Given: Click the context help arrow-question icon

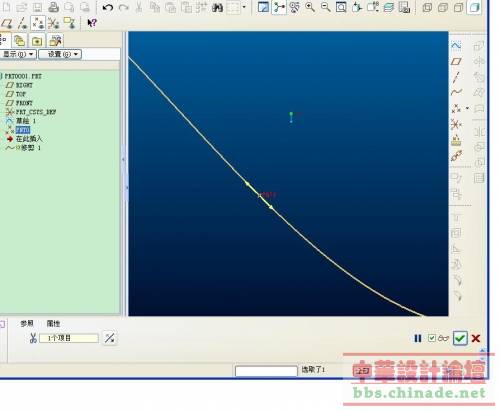Looking at the screenshot, I should 92,23.
